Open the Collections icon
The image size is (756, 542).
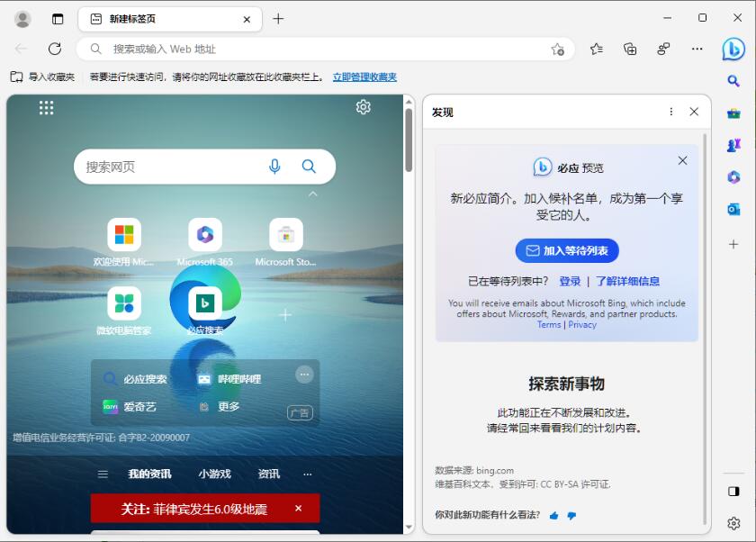630,49
